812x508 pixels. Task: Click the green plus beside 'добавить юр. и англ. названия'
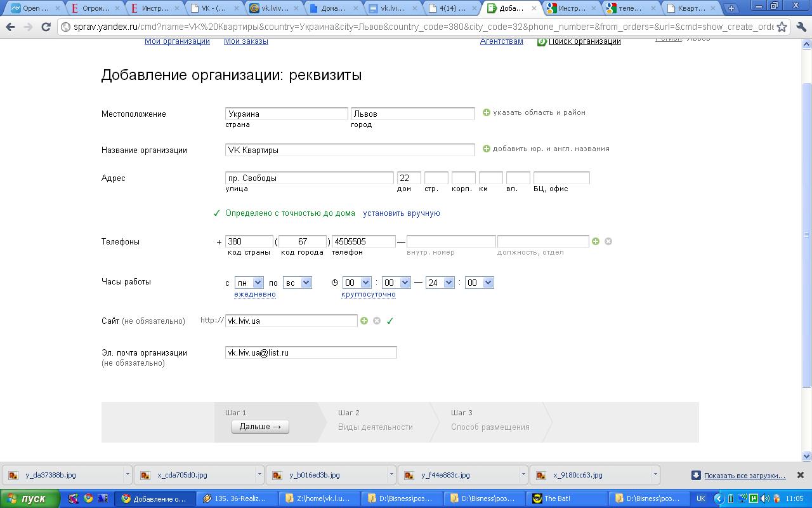[487, 149]
